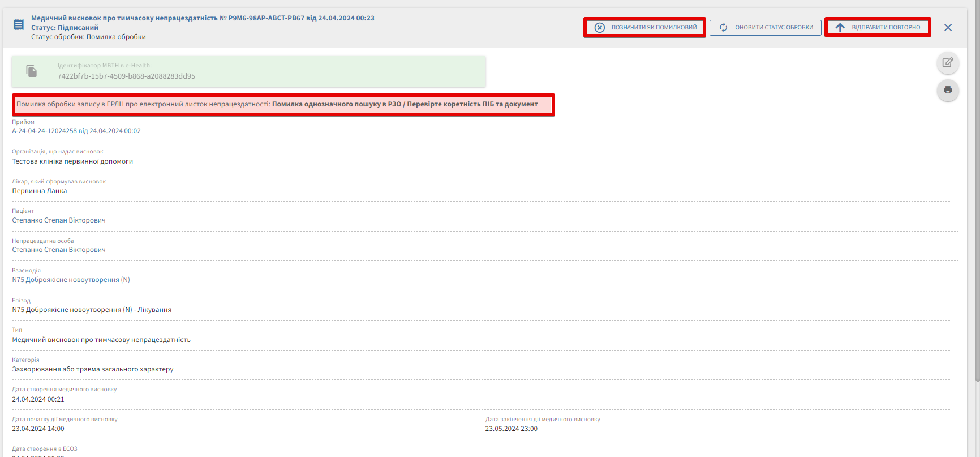
Task: Click episode value ending with 'Лікування'
Action: pos(92,310)
